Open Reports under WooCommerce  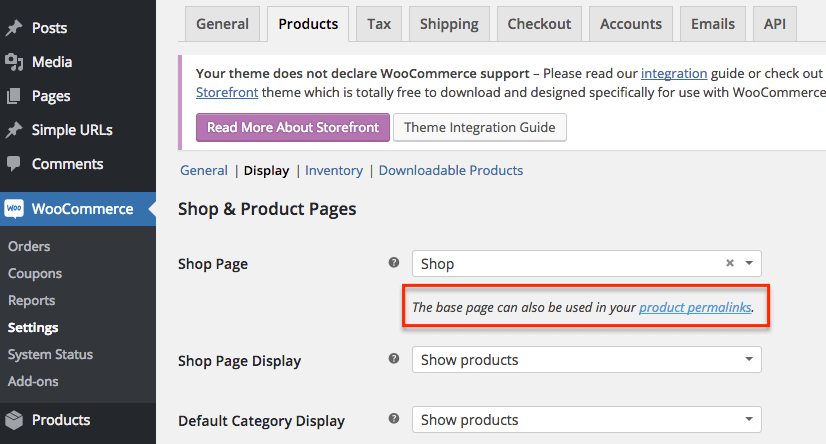coord(32,300)
